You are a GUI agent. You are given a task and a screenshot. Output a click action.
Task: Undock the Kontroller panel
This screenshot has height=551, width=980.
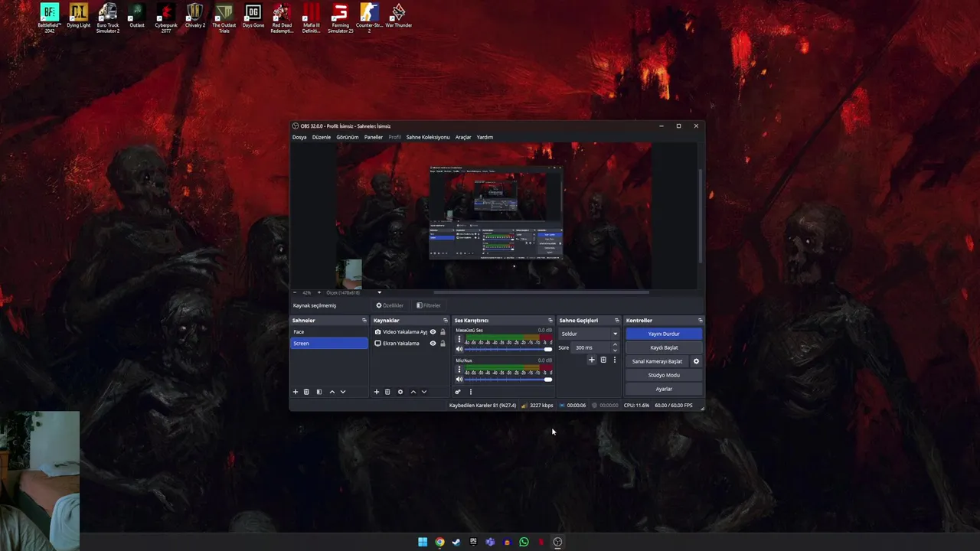700,321
